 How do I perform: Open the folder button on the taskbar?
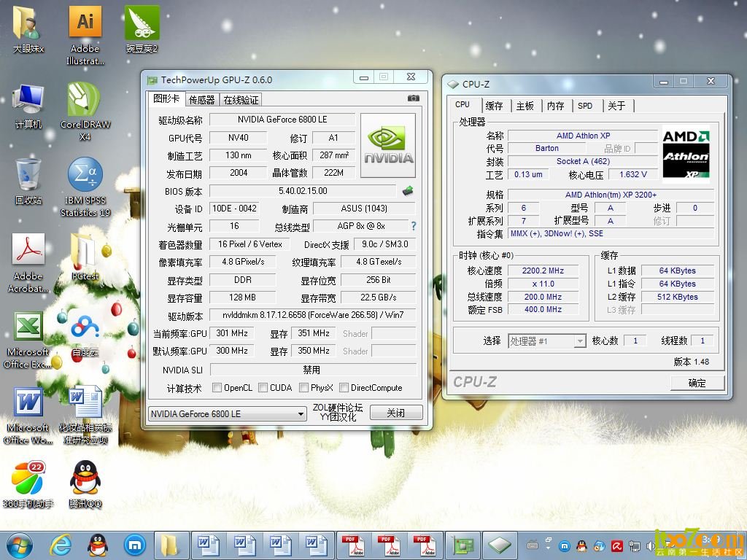171,545
